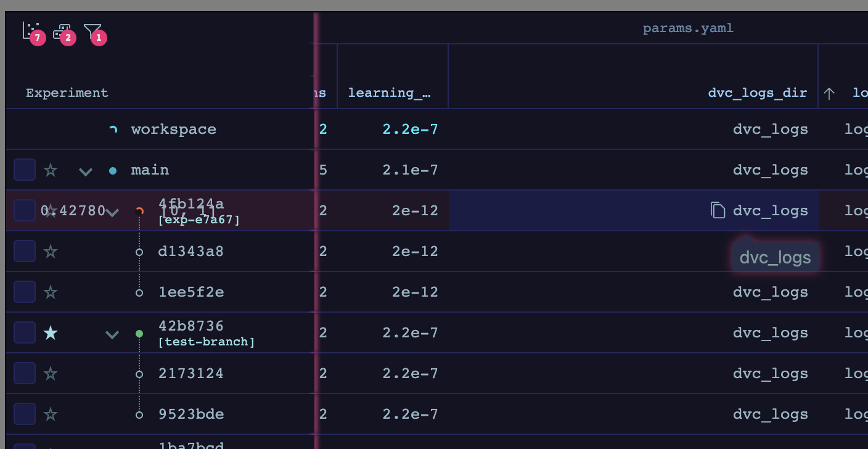Click the 2.2e-7 value in 2173124 row

411,373
